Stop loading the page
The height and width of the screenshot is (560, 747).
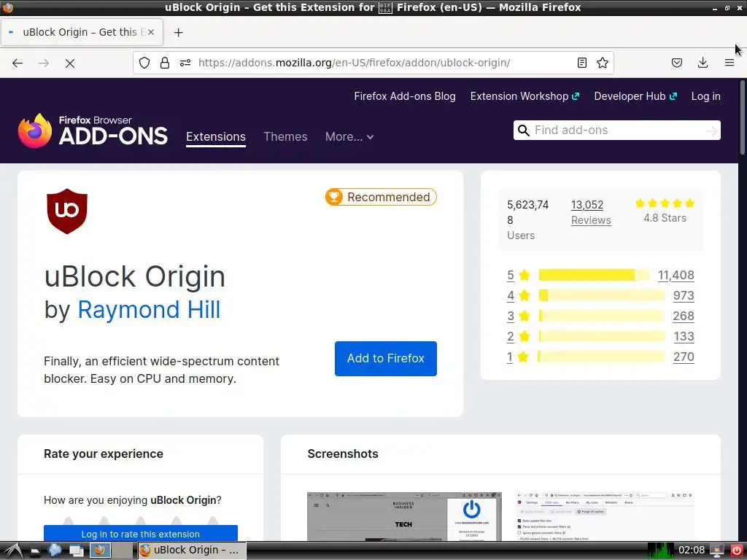pyautogui.click(x=70, y=63)
